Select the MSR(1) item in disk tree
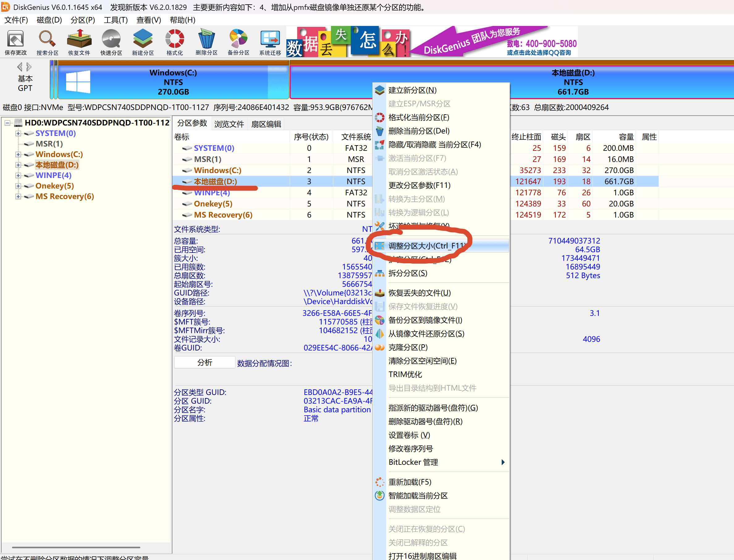 pos(49,144)
